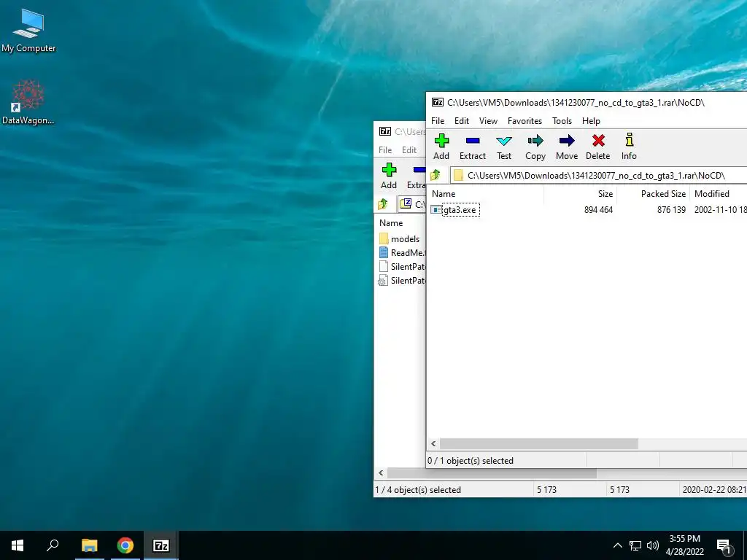Select the SilentPatch file with gear icon

[402, 281]
